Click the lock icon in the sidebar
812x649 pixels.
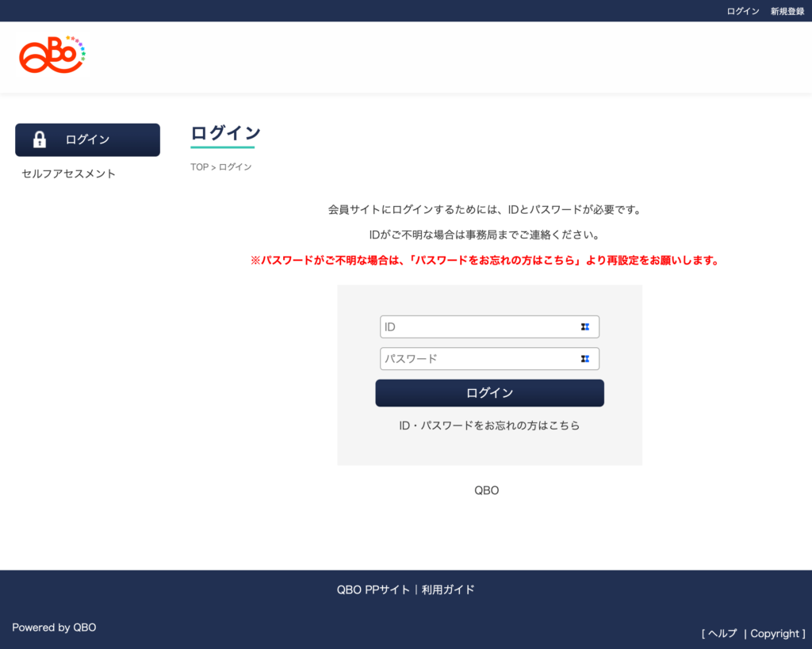pyautogui.click(x=40, y=140)
